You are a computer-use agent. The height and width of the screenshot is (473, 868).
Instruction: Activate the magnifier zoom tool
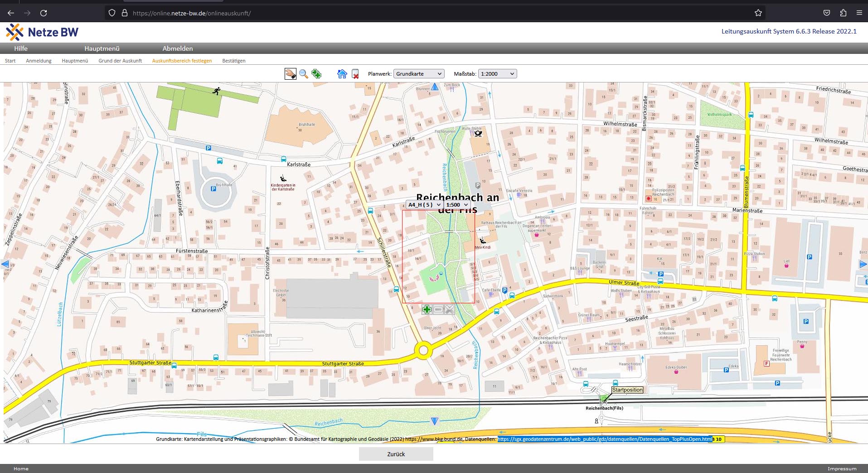[x=304, y=74]
